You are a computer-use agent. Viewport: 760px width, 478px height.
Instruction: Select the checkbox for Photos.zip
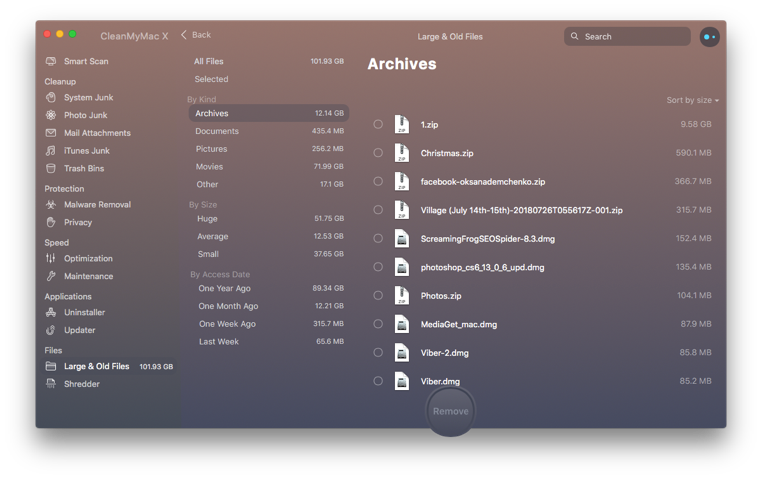pos(378,295)
